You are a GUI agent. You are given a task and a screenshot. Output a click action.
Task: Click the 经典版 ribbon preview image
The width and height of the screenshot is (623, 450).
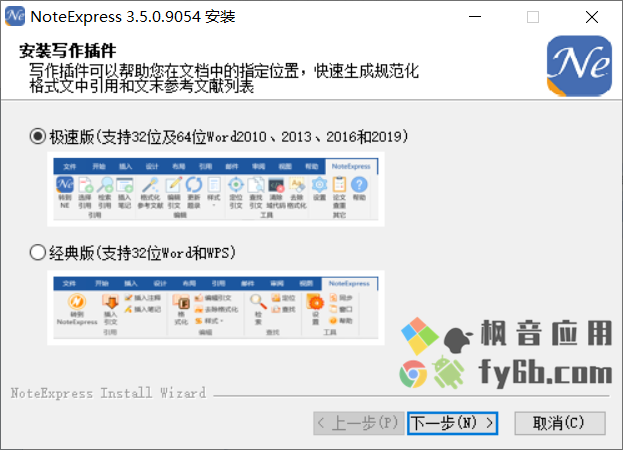[216, 307]
